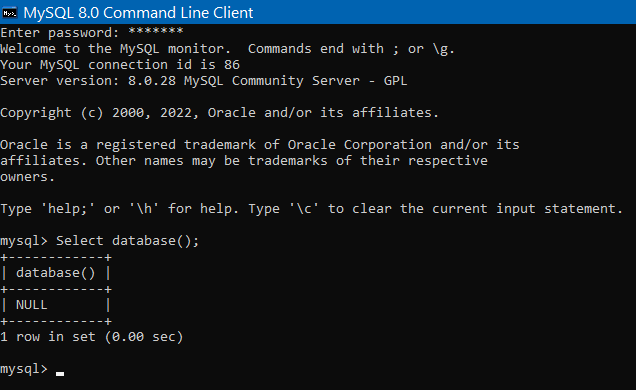Viewport: 636px width, 390px height.
Task: Click the masked password asterisks
Action: click(156, 32)
